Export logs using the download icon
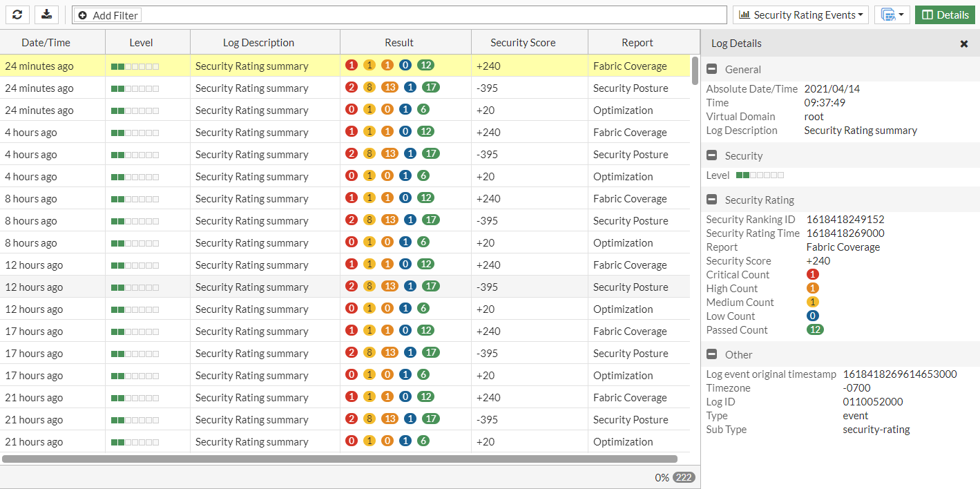 click(x=46, y=15)
